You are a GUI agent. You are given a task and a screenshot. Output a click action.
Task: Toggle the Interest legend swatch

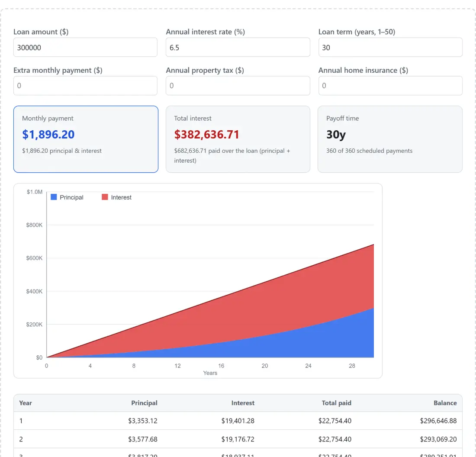[105, 197]
